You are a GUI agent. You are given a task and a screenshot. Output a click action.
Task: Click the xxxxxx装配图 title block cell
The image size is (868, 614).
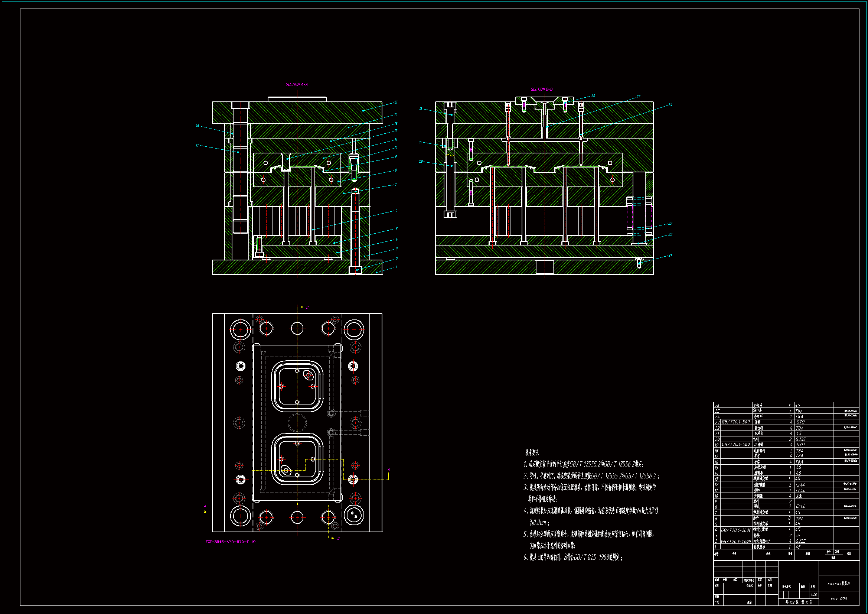point(839,584)
